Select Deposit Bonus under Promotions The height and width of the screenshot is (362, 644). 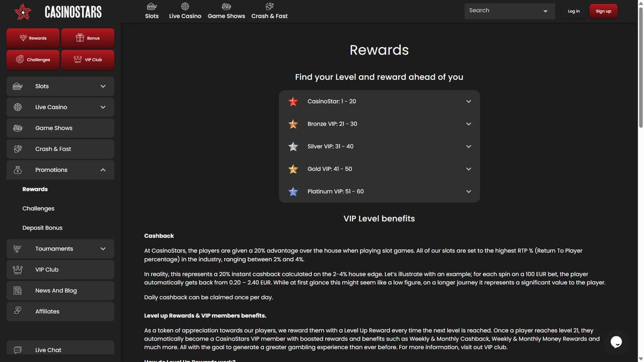42,228
